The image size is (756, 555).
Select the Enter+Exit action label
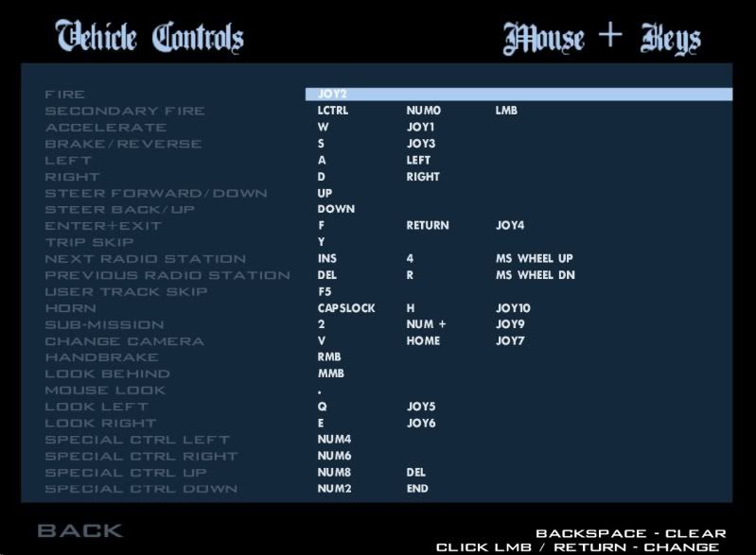click(103, 226)
